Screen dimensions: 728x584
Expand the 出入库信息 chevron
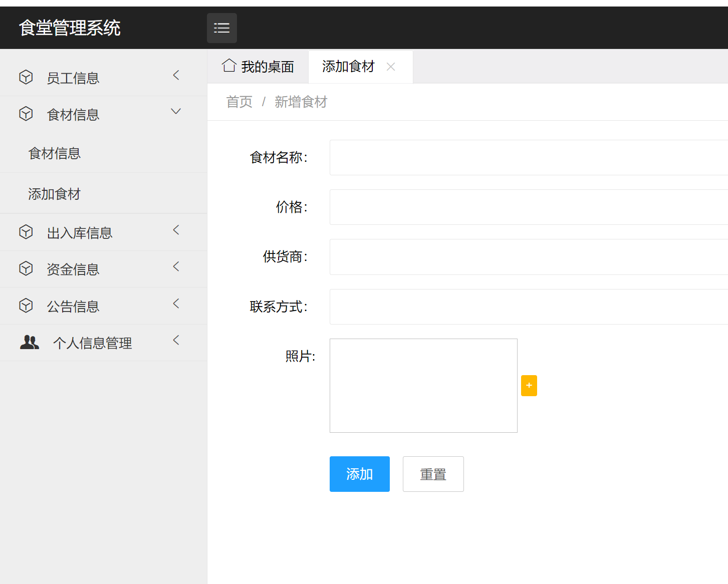(176, 230)
